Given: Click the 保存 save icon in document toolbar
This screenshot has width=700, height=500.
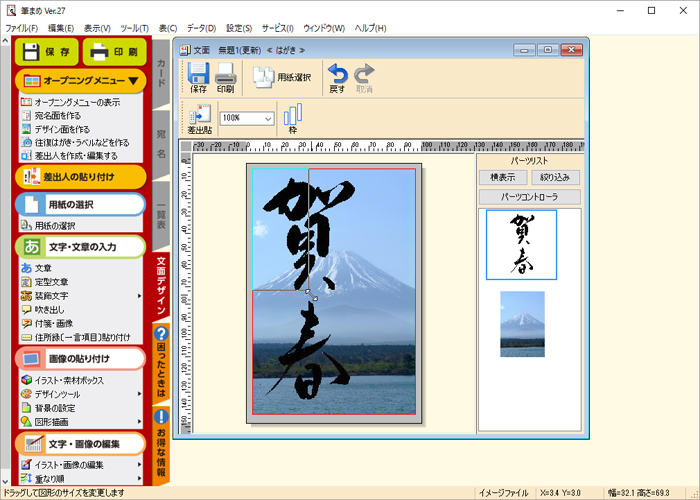Looking at the screenshot, I should click(x=197, y=76).
